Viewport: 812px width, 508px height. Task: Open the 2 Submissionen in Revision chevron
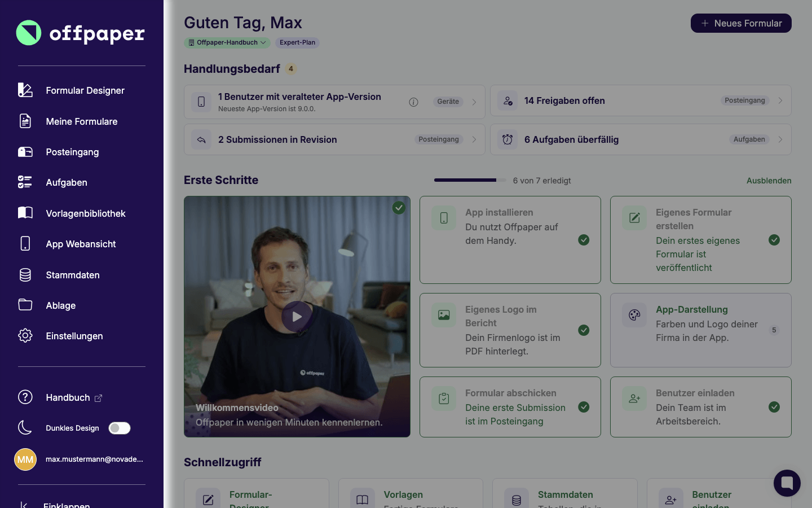click(474, 139)
